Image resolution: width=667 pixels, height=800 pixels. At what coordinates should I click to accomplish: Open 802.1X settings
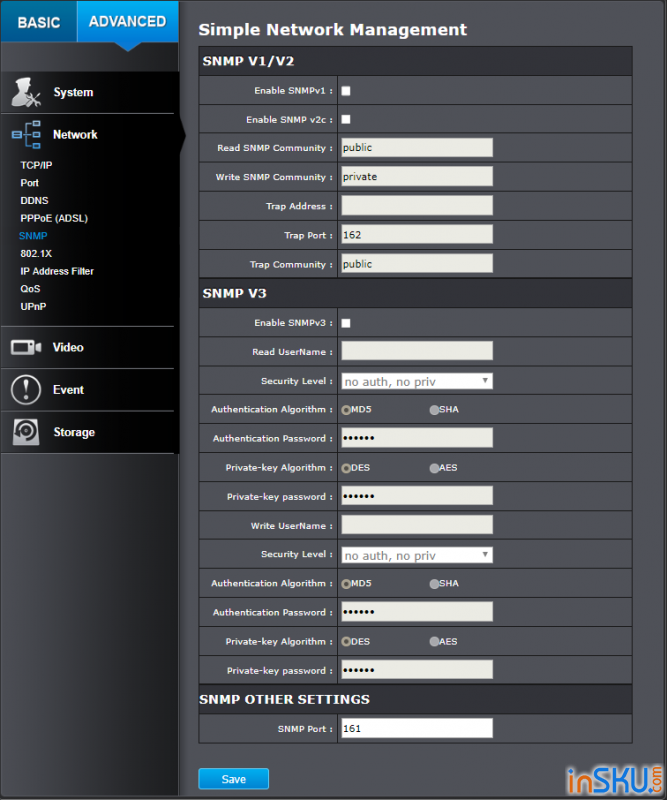point(36,254)
